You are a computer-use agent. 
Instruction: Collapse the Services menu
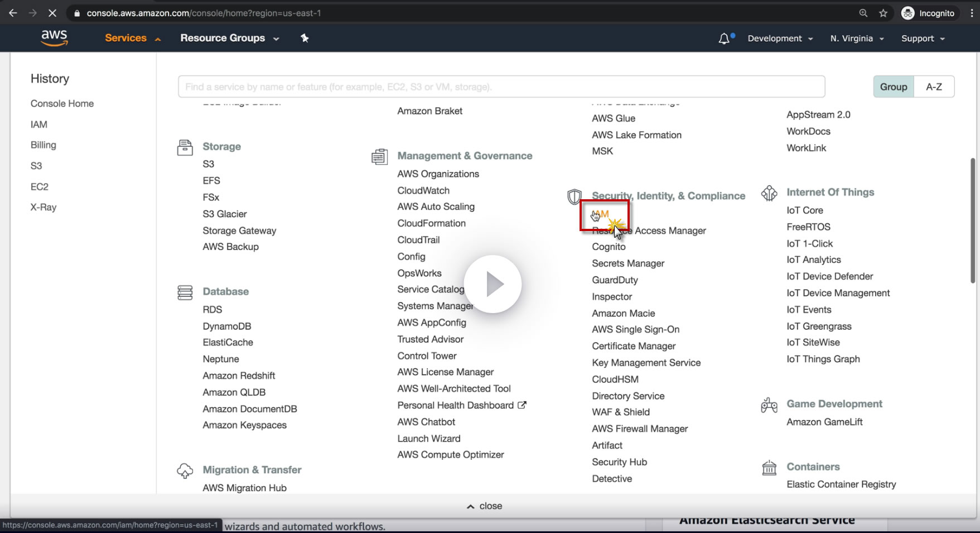tap(133, 38)
